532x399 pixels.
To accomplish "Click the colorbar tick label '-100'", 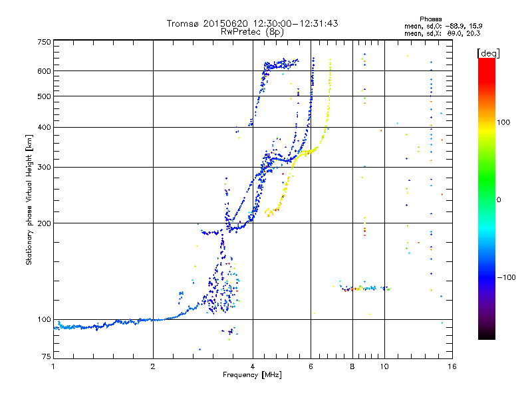I will [x=506, y=277].
